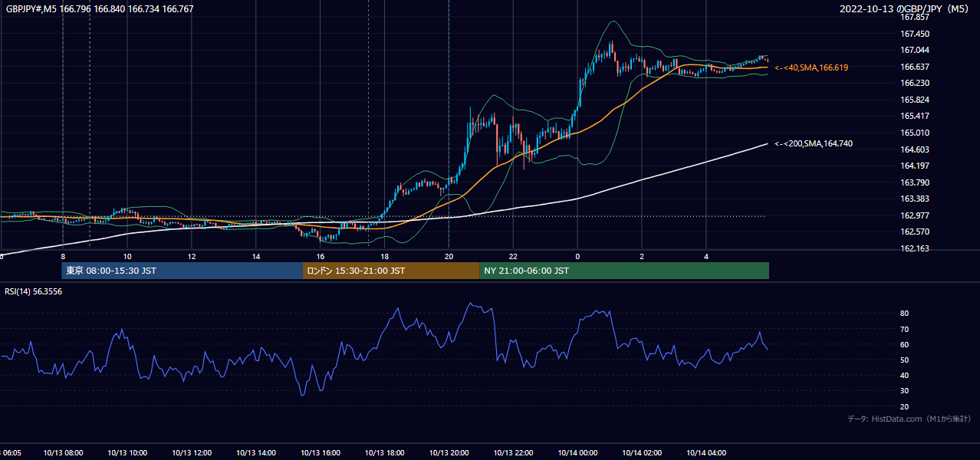
Task: Click the time label 10/13 20:00
Action: [x=449, y=453]
